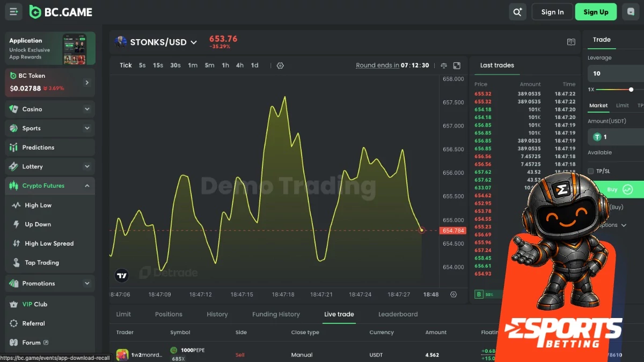This screenshot has width=644, height=362.
Task: Switch to the Trade tab
Action: click(602, 40)
